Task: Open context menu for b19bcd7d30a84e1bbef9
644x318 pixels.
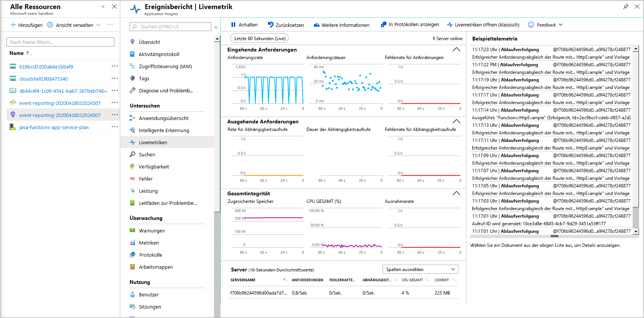Action: point(115,66)
